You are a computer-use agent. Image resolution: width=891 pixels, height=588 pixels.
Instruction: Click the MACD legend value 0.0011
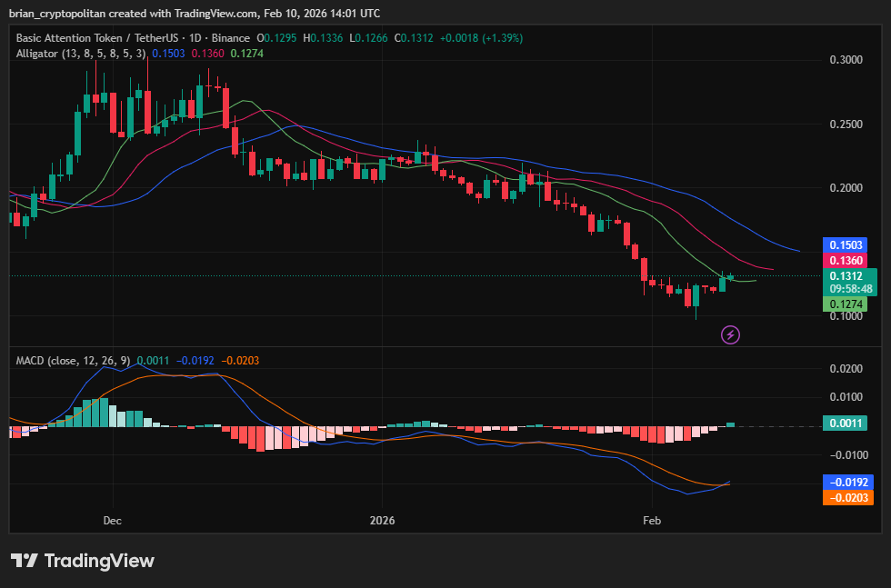pyautogui.click(x=153, y=361)
